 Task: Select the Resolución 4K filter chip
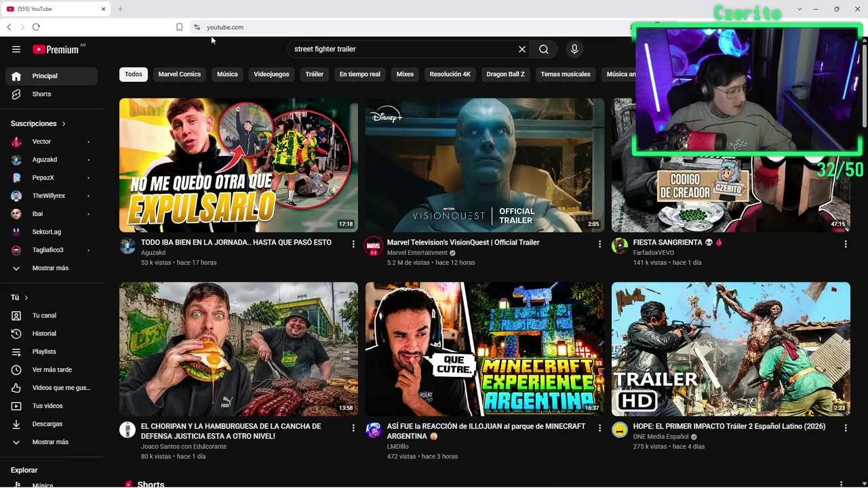450,74
